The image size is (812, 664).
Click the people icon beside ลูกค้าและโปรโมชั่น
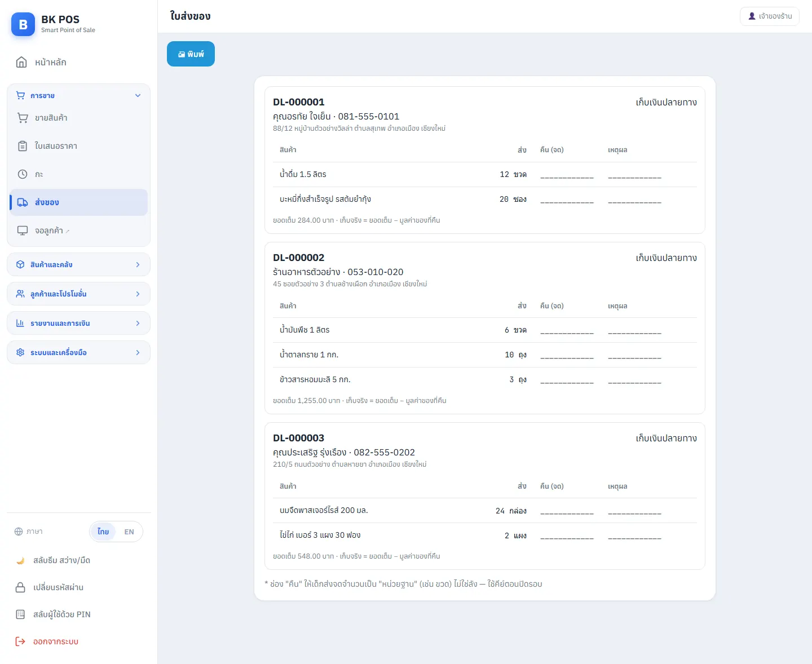click(x=20, y=294)
